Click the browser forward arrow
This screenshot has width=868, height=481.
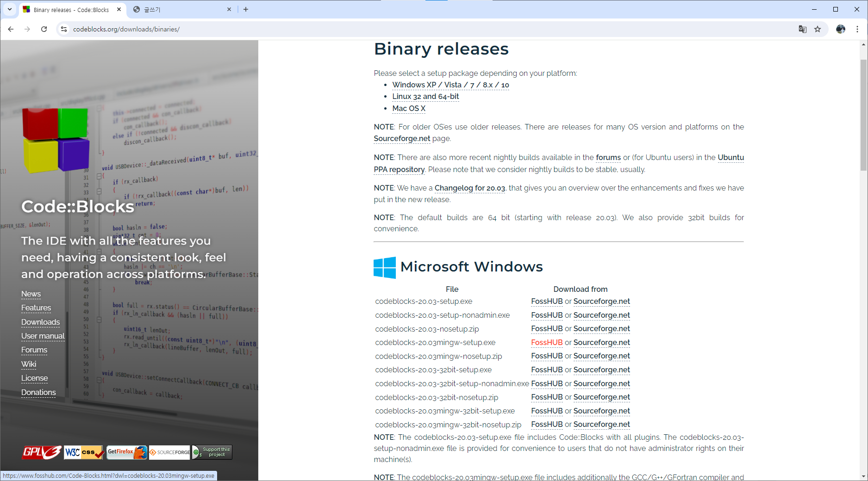tap(27, 29)
